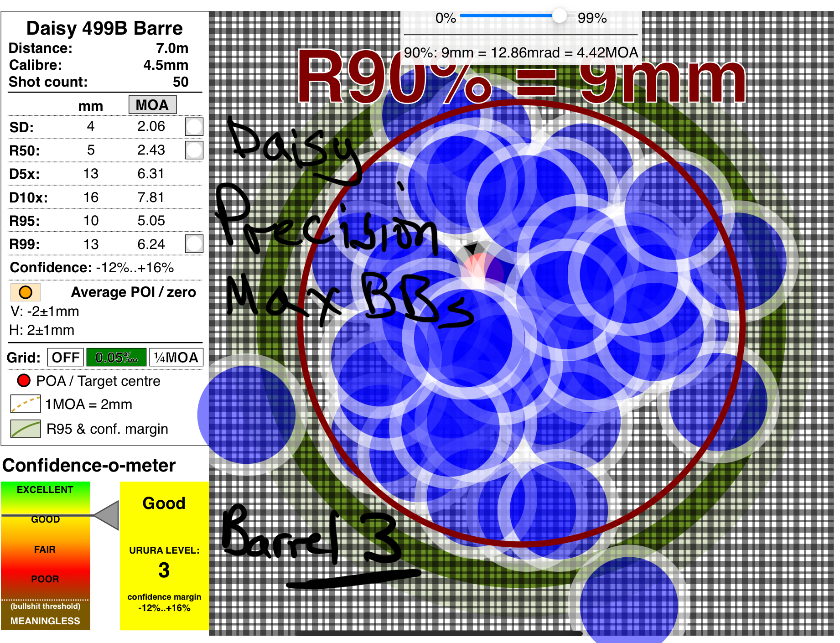Click the yellow Good rating panel
The image size is (840, 643).
[164, 555]
